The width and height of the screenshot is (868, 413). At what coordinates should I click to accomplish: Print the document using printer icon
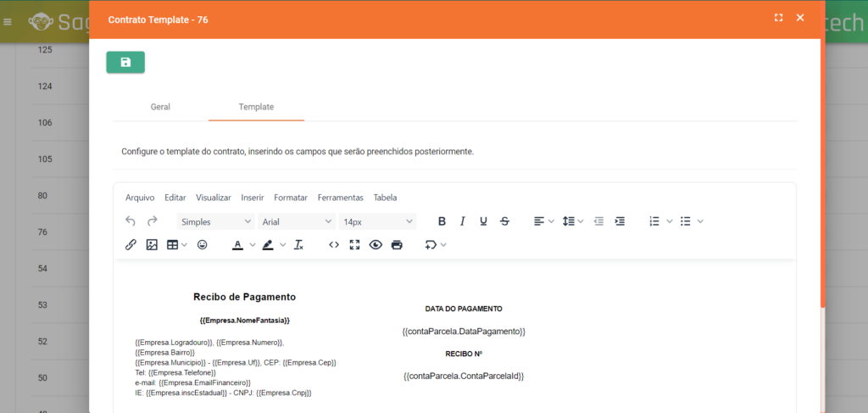(x=397, y=245)
